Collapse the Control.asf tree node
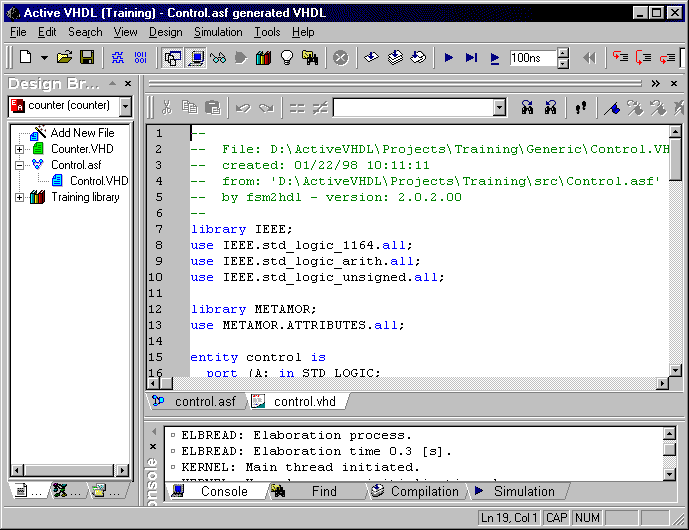This screenshot has width=689, height=530. (x=19, y=165)
